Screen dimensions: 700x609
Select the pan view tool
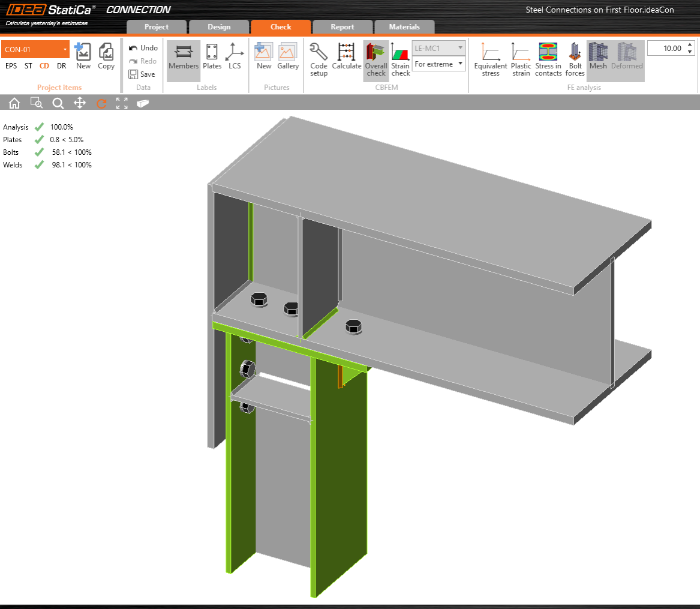[x=80, y=103]
